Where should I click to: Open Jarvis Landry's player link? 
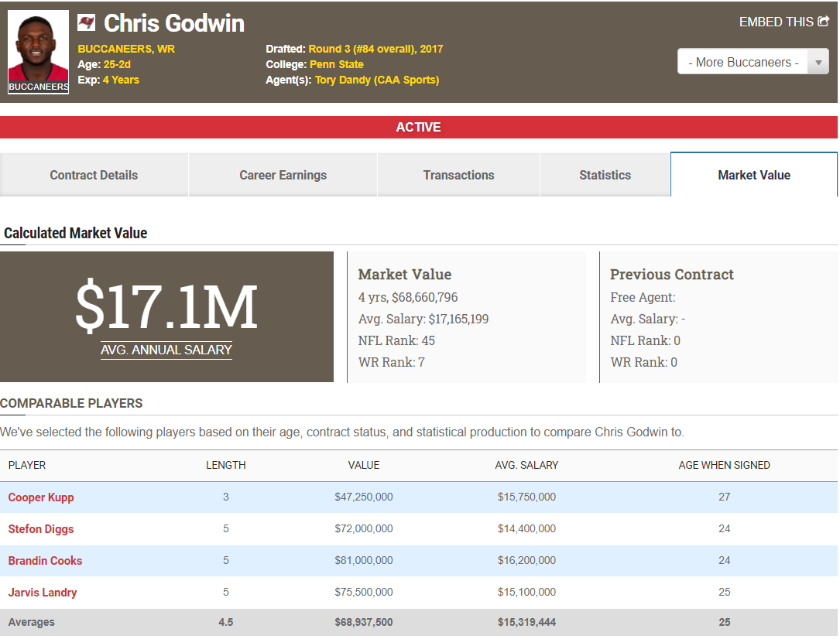coord(43,593)
